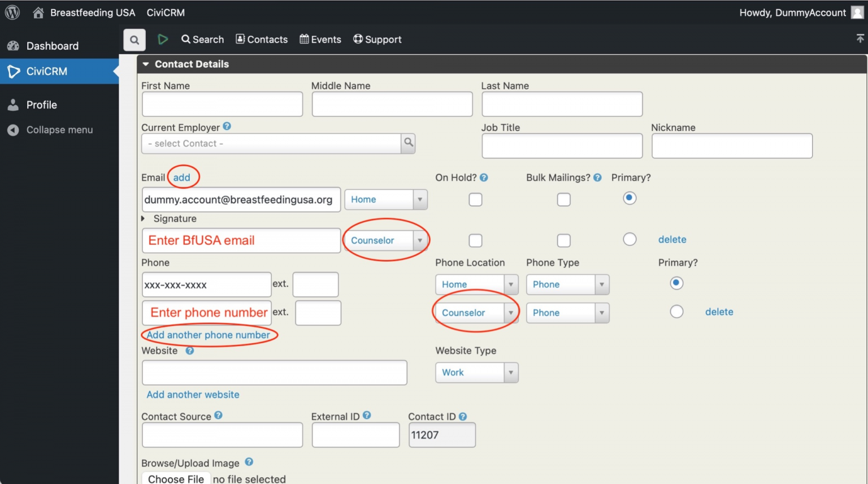
Task: Delete the Counselor phone row
Action: [x=719, y=312]
